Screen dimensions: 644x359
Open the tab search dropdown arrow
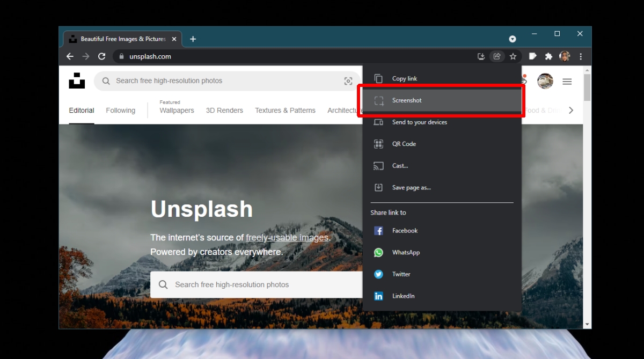[x=513, y=39]
